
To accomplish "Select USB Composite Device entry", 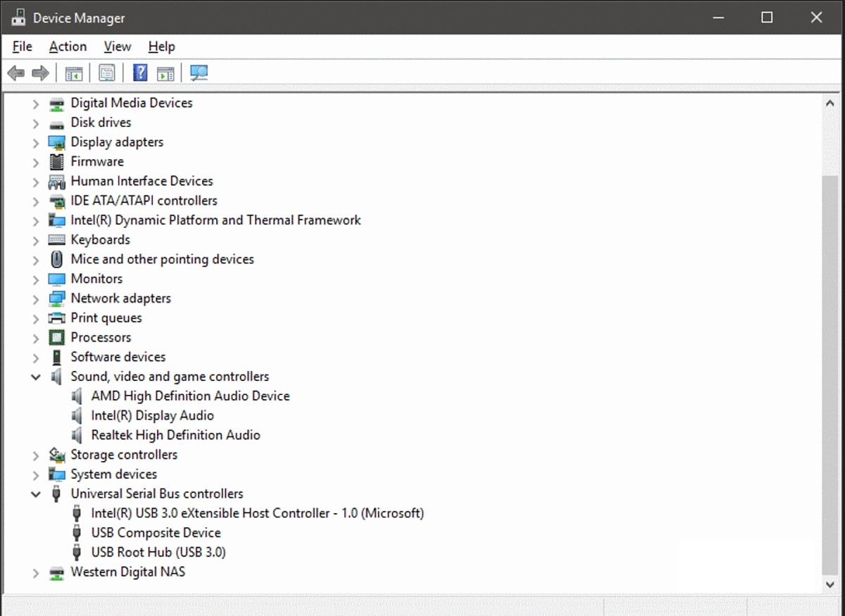I will click(x=156, y=533).
